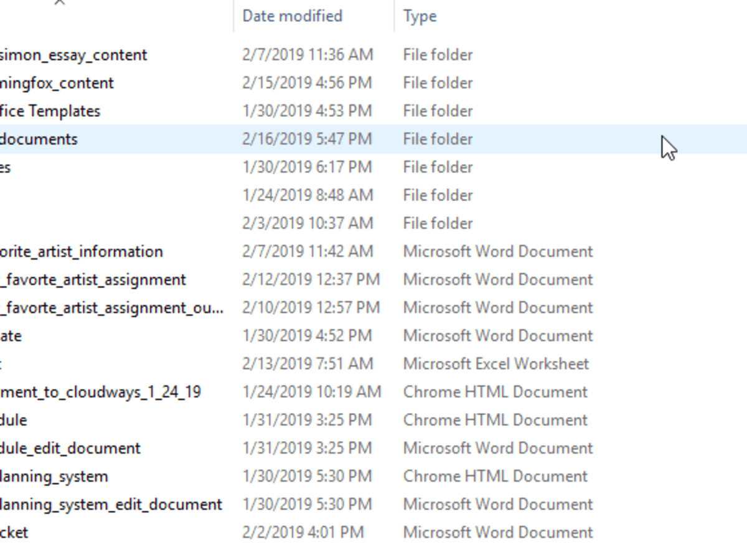Select Word document modified 1/30/2019 4:52 PM
Screen dimensions: 747x560
pyautogui.click(x=11, y=336)
